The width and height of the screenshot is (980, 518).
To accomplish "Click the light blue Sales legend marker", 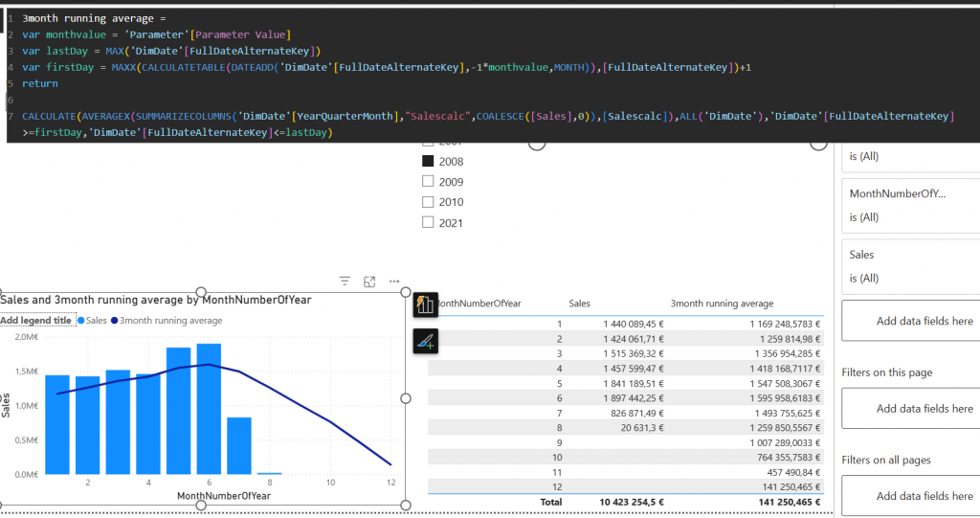I will [x=80, y=321].
